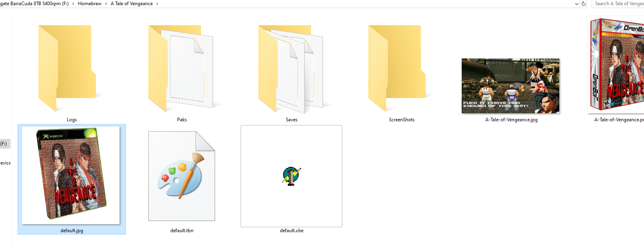Click the default.xbe file name
Viewport: 644px width, 249px height.
(292, 231)
